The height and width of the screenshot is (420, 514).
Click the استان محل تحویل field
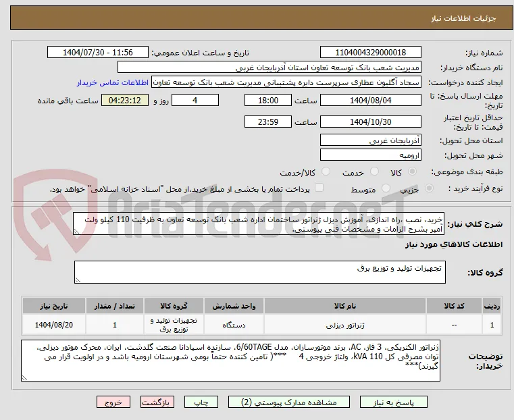click(x=370, y=140)
